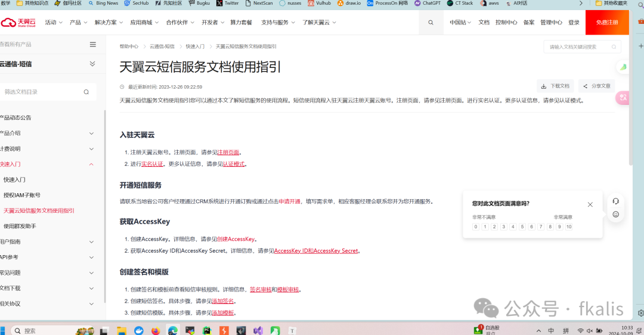
Task: Open the 应用商城 navigation menu
Action: click(144, 23)
